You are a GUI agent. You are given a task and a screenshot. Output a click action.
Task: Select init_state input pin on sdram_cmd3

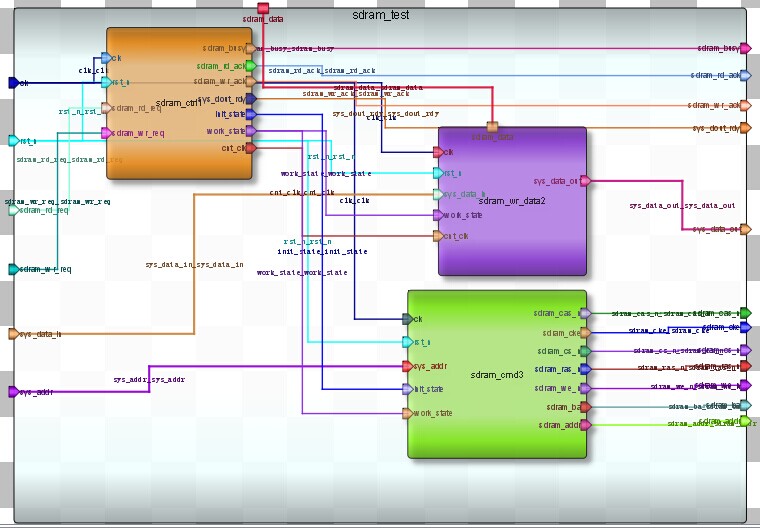(408, 389)
